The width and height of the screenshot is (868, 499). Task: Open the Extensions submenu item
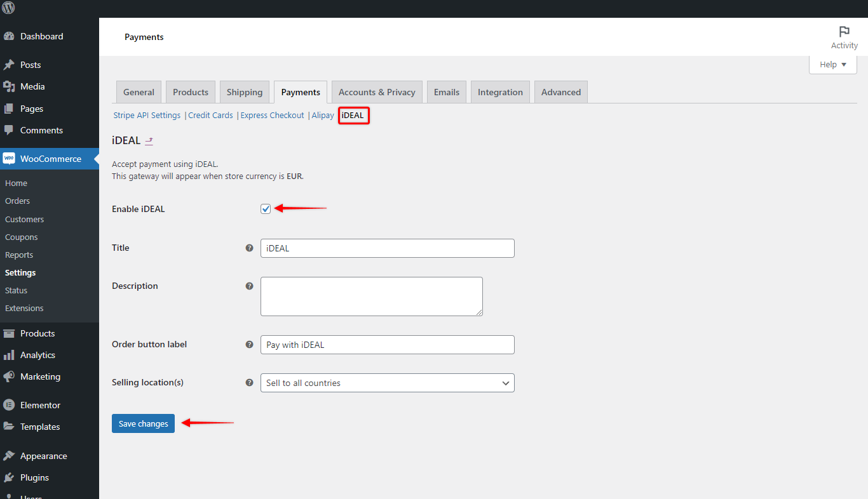click(x=24, y=308)
